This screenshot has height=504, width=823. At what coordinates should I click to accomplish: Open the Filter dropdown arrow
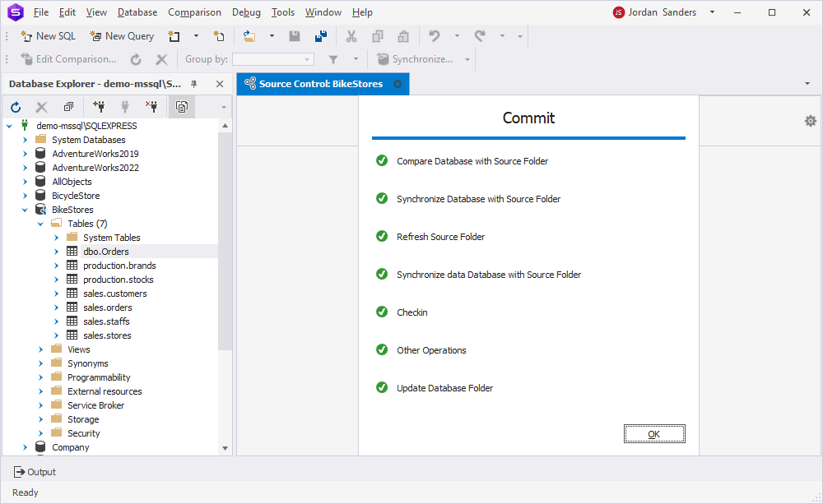(356, 59)
